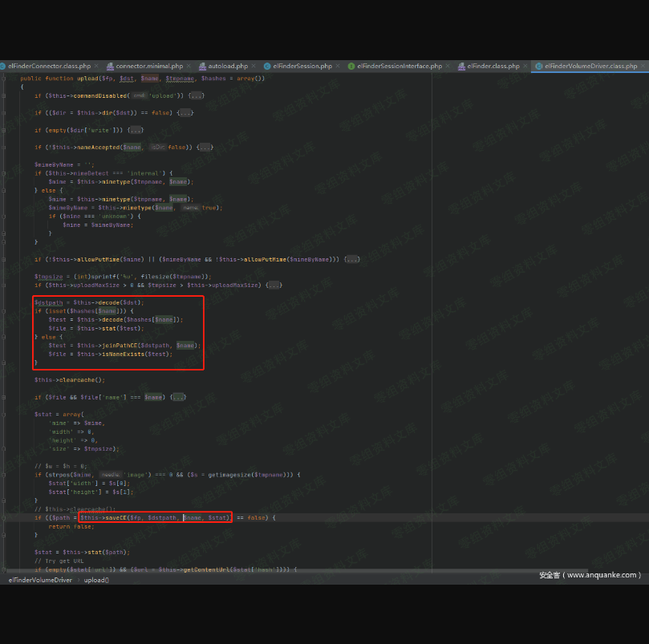This screenshot has width=649, height=644.
Task: Expand the folded nameAccepted if block
Action: (x=205, y=148)
